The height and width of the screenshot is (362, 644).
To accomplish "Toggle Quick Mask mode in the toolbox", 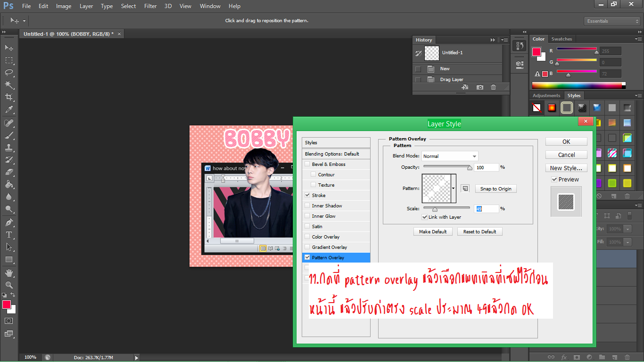I will 9,321.
